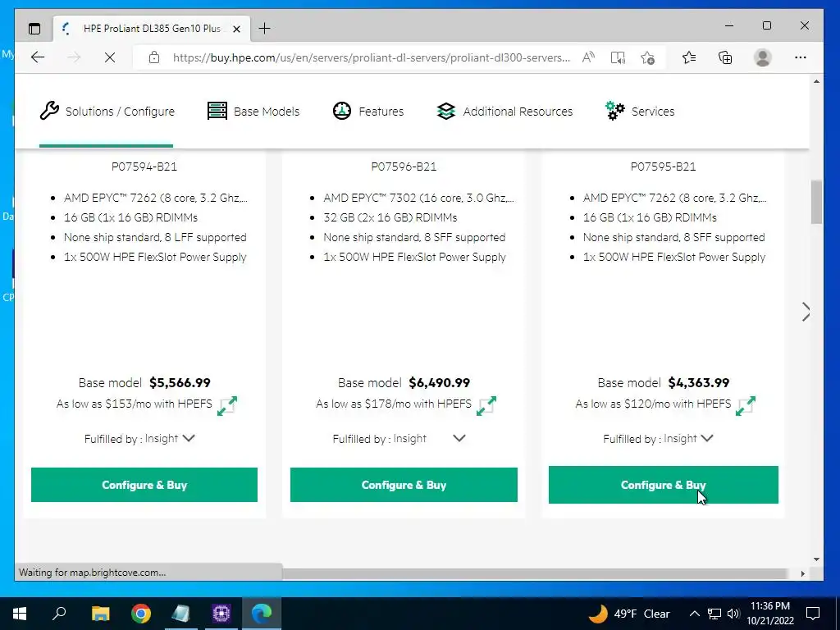Show next base models with right chevron
Viewport: 840px width, 630px height.
click(x=806, y=312)
